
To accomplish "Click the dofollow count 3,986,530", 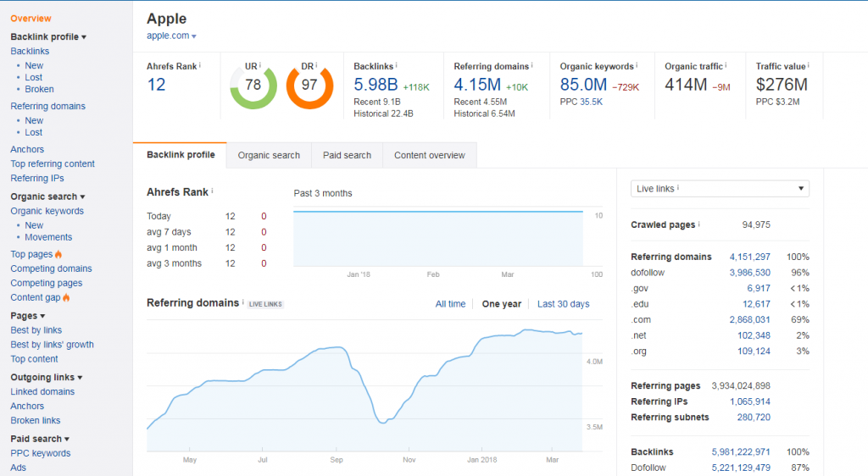I will pos(749,273).
